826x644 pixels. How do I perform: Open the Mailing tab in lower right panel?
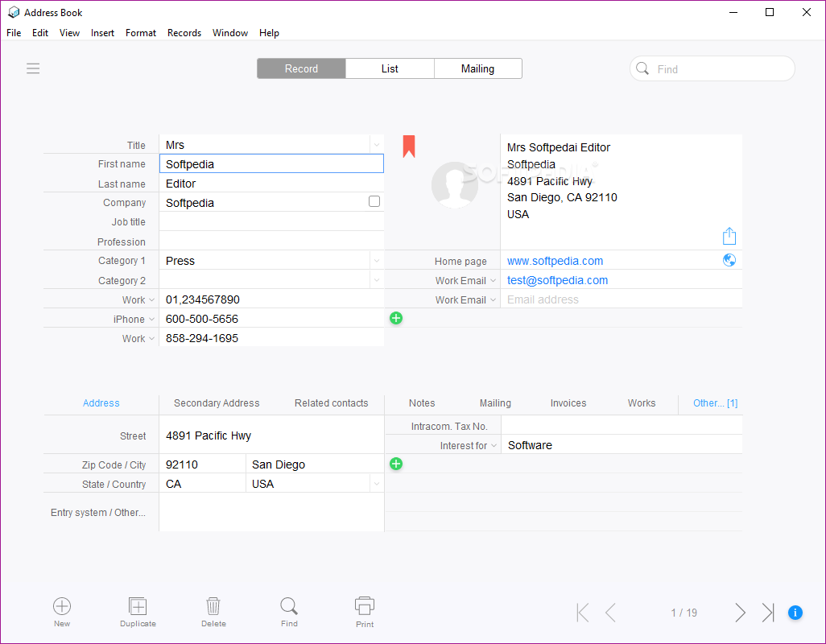coord(495,402)
